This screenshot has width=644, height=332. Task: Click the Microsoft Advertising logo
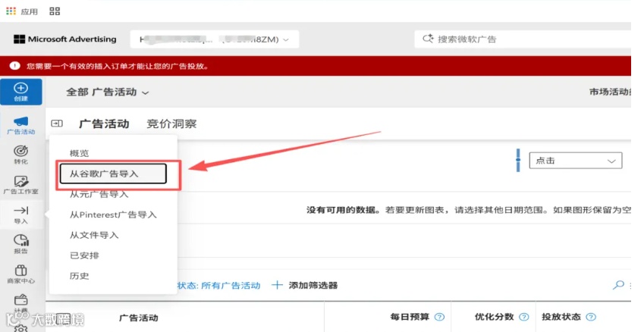pos(65,39)
